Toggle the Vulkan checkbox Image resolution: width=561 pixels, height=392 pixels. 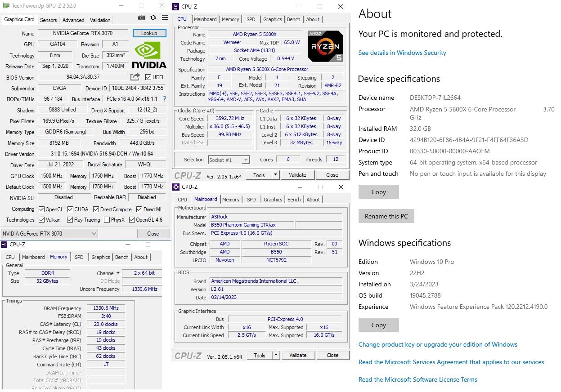(x=41, y=220)
